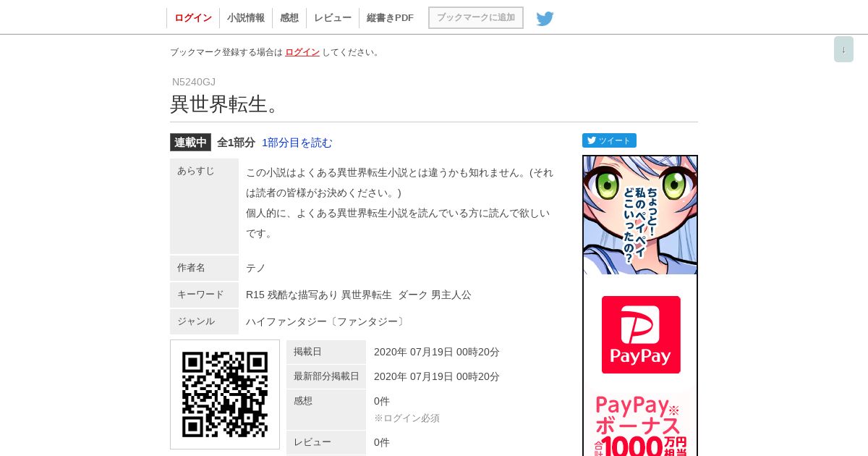Click the author name テノ
Screen dimensions: 868x456
pos(256,268)
